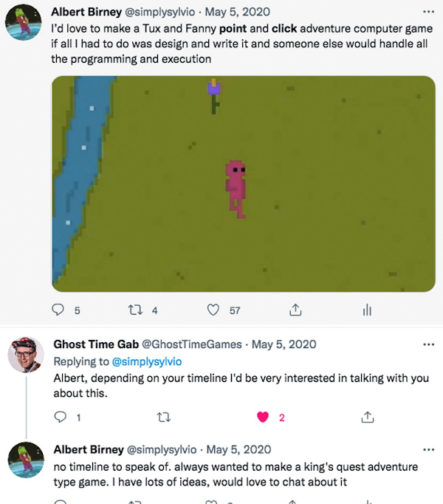Image resolution: width=443 pixels, height=504 pixels.
Task: Open more options on Ghost Time Gab's reply
Action: click(428, 344)
